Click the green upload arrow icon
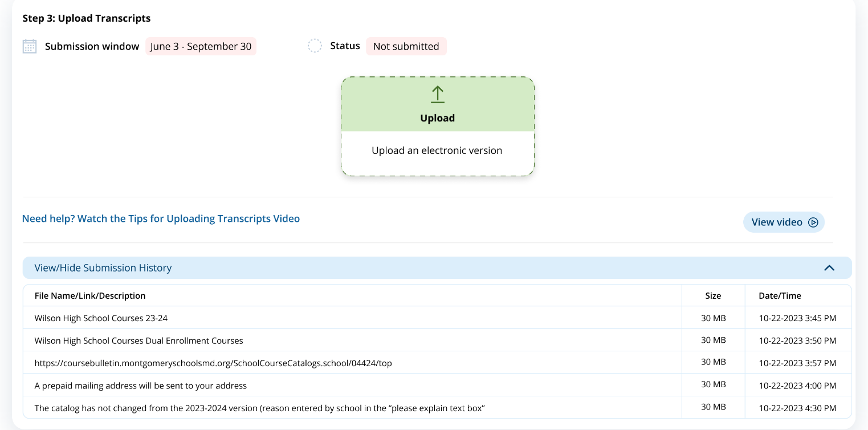The height and width of the screenshot is (430, 868). 437,95
